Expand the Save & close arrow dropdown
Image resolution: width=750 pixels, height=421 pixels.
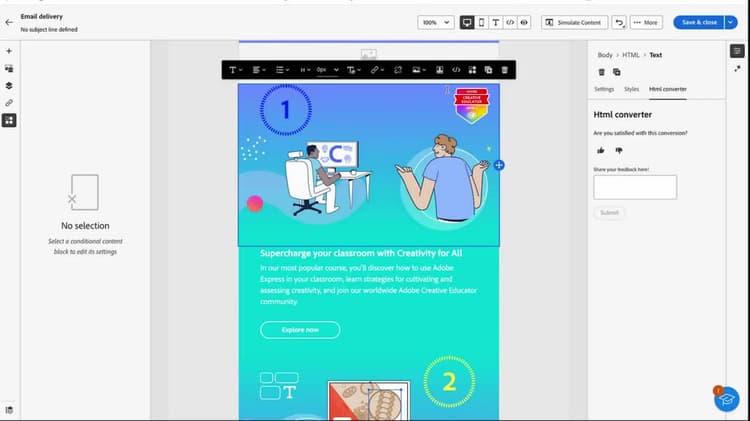click(x=731, y=22)
